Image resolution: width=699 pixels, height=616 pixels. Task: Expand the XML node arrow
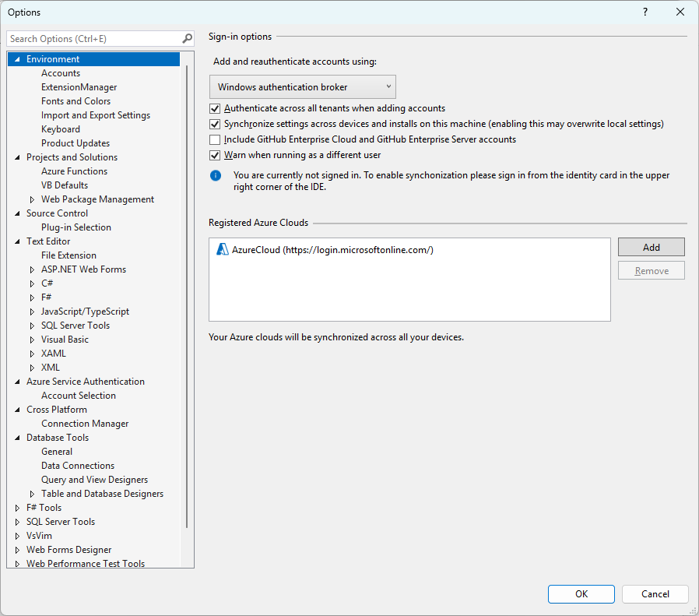(32, 368)
